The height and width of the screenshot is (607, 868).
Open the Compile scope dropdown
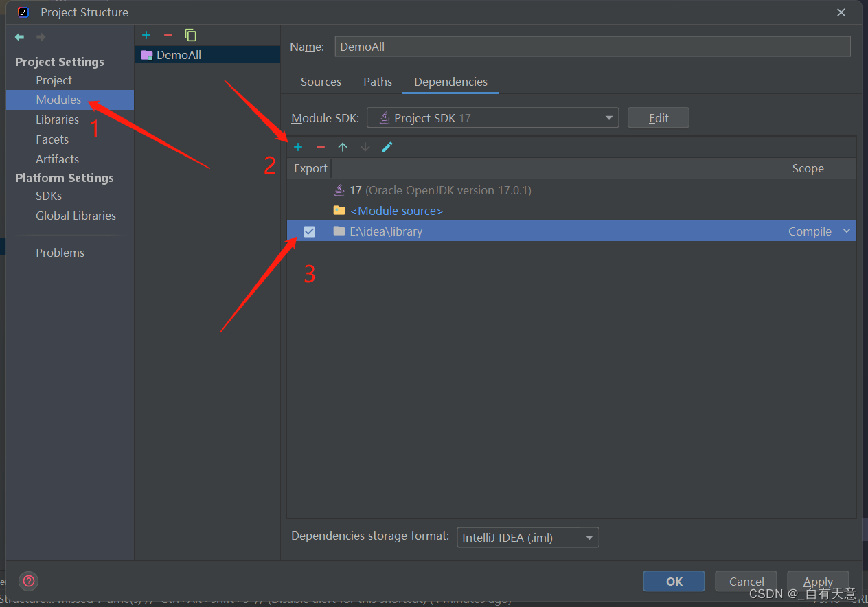pos(847,231)
